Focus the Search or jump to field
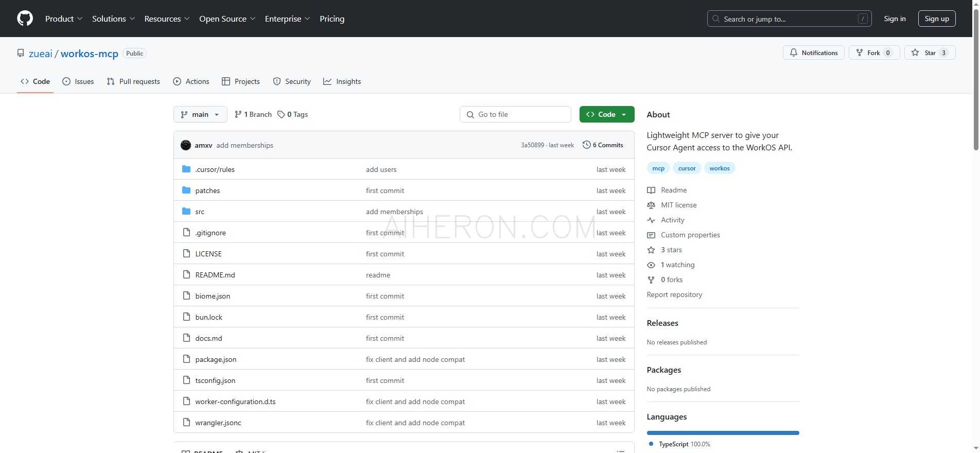This screenshot has height=453, width=980. 789,19
